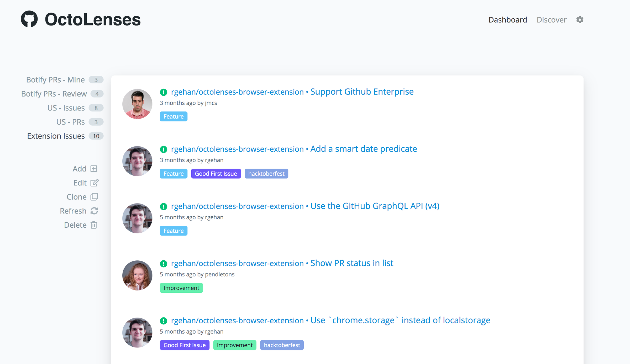The height and width of the screenshot is (364, 630).
Task: Click the Refresh arrows icon
Action: click(94, 211)
